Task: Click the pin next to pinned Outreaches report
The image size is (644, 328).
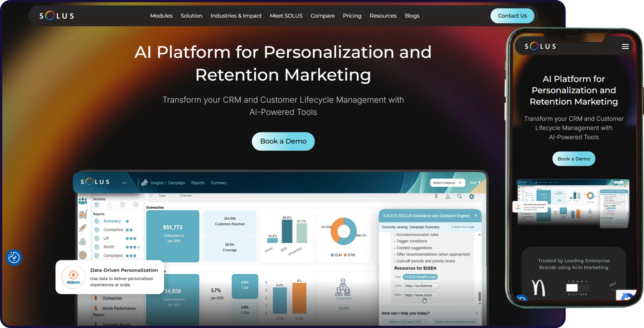Action: tap(96, 298)
